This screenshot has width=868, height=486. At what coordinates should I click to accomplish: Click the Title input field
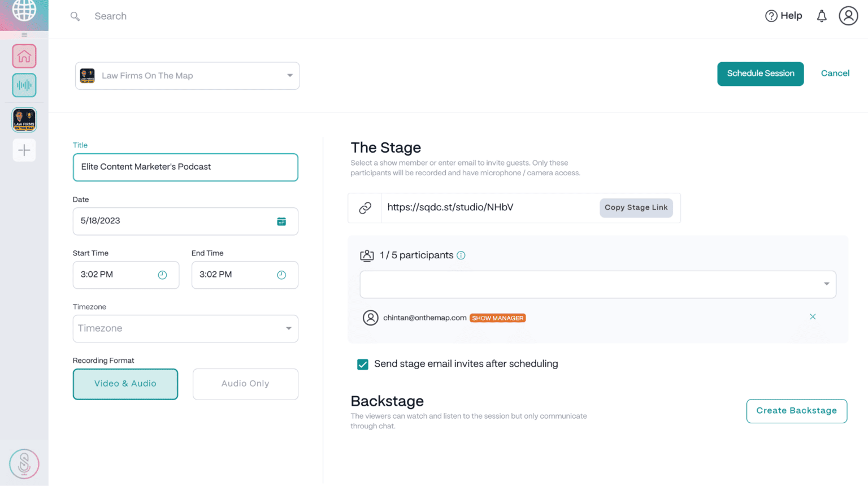coord(185,167)
